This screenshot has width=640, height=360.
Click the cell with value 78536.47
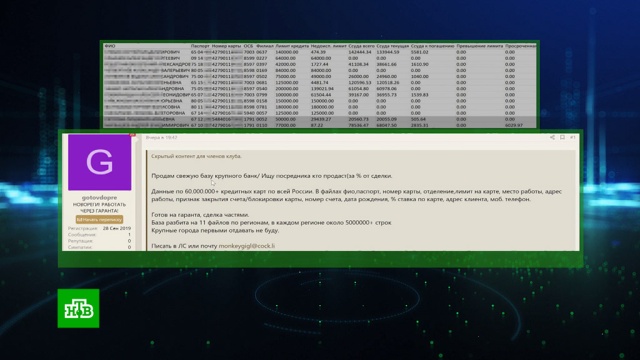click(x=359, y=125)
